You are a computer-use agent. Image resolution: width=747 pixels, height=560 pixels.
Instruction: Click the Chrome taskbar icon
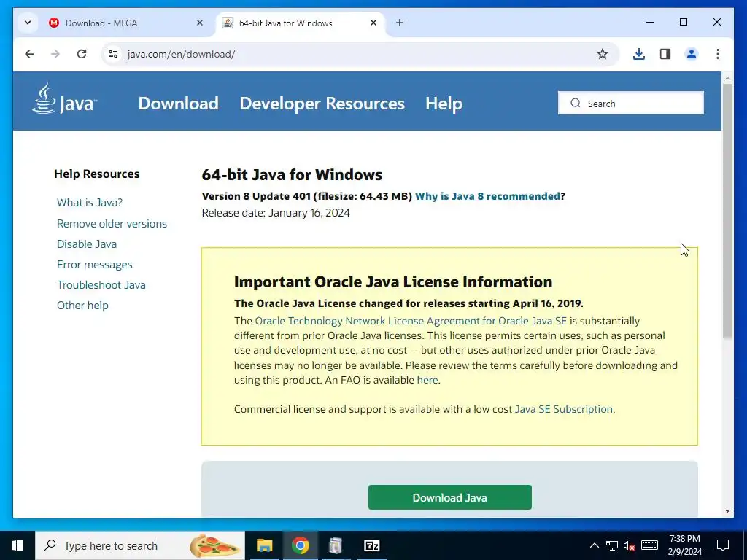pos(300,545)
